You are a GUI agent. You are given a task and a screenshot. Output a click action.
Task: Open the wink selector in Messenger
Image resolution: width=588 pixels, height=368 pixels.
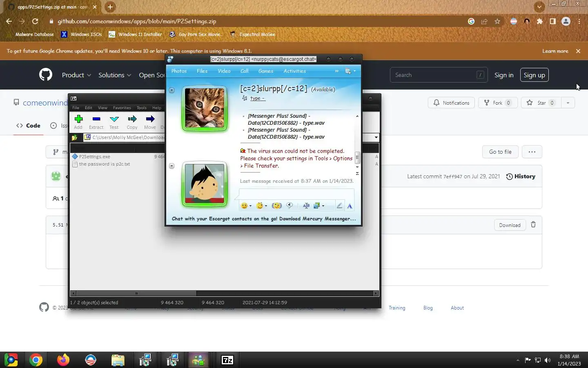pos(260,206)
